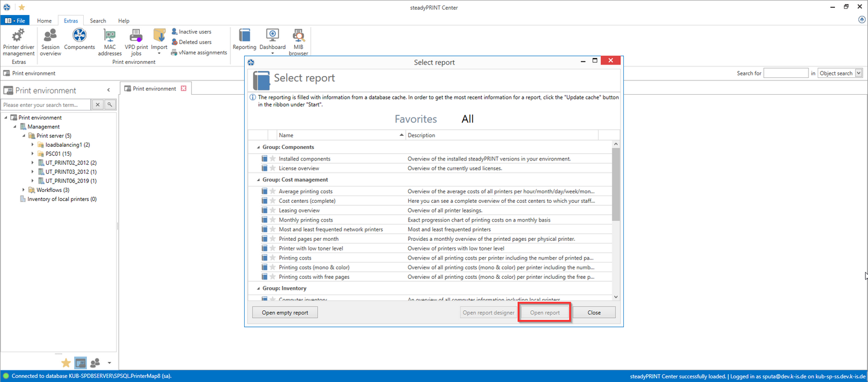
Task: Show Deleted users
Action: [192, 42]
